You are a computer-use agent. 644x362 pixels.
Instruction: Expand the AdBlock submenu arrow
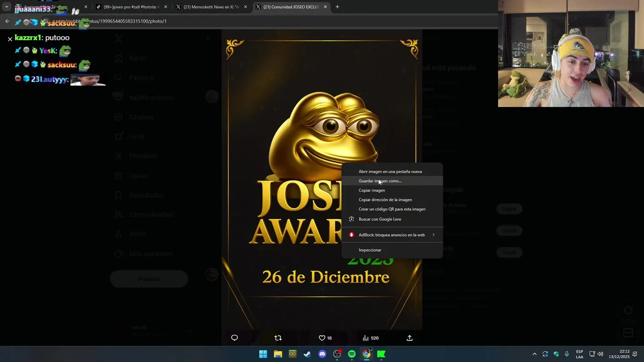click(x=433, y=235)
